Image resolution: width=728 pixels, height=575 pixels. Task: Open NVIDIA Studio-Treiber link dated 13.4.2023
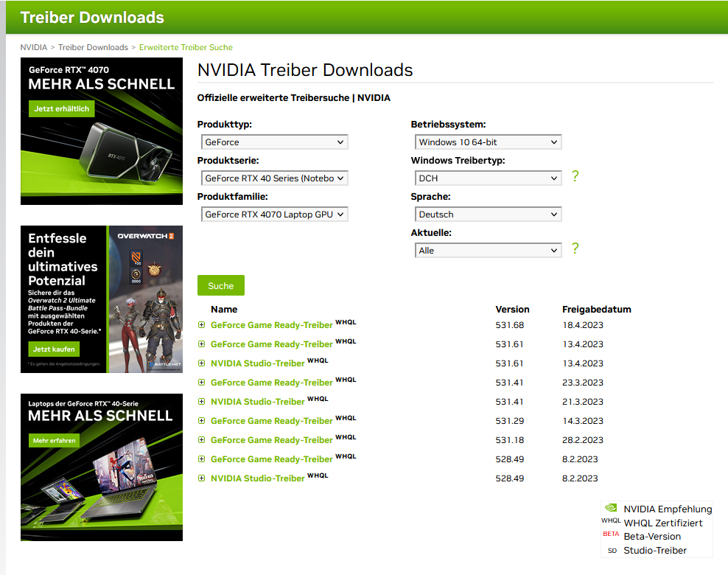(x=258, y=363)
